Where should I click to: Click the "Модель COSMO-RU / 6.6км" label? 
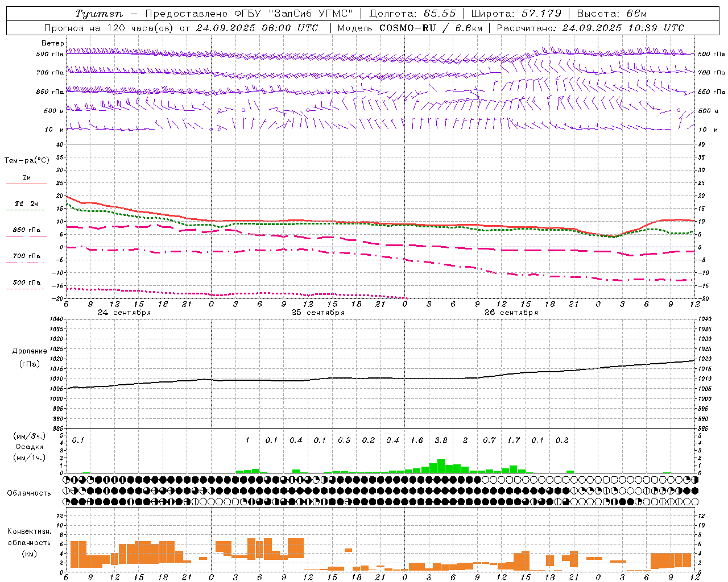(x=409, y=28)
